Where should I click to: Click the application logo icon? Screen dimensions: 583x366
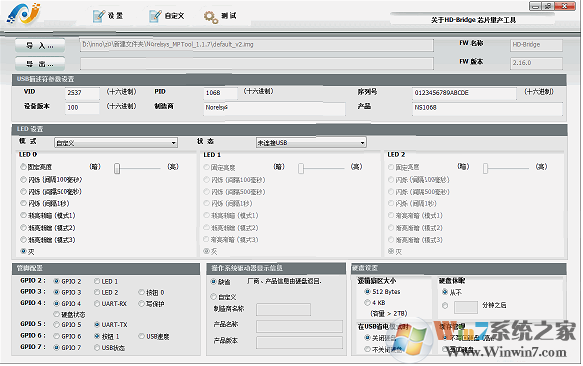[23, 14]
